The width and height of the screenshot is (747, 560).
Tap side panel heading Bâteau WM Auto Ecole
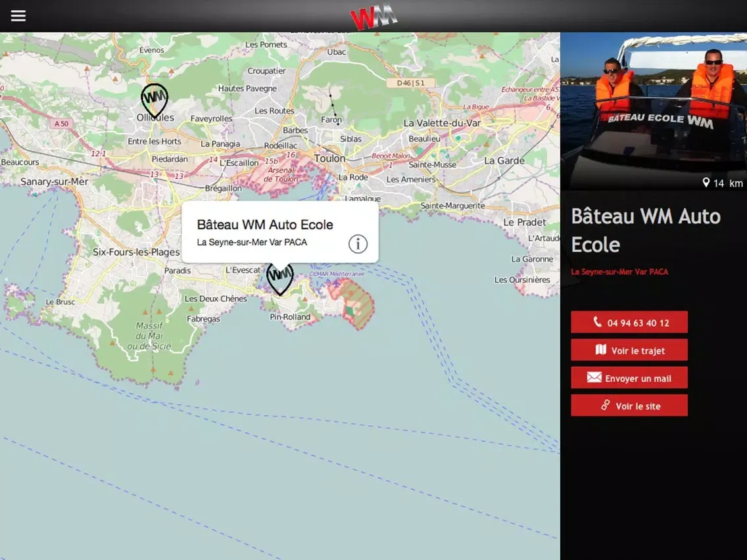(x=646, y=231)
